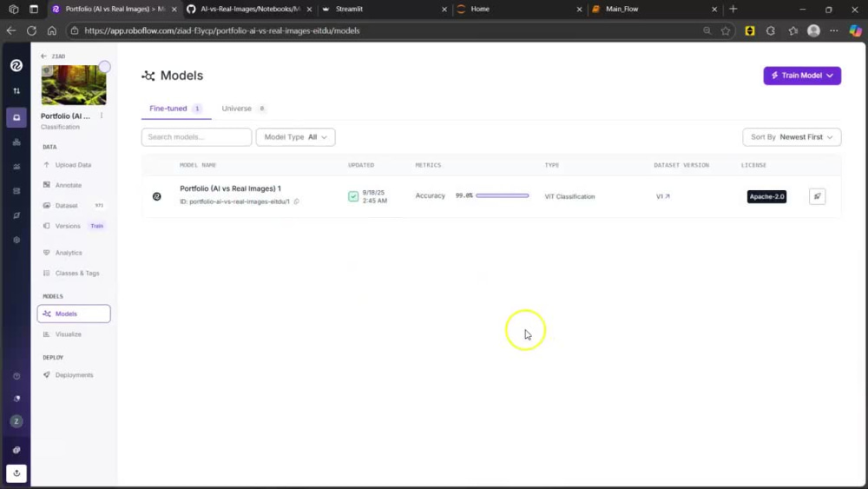Open Analytics in the sidebar

(x=73, y=253)
